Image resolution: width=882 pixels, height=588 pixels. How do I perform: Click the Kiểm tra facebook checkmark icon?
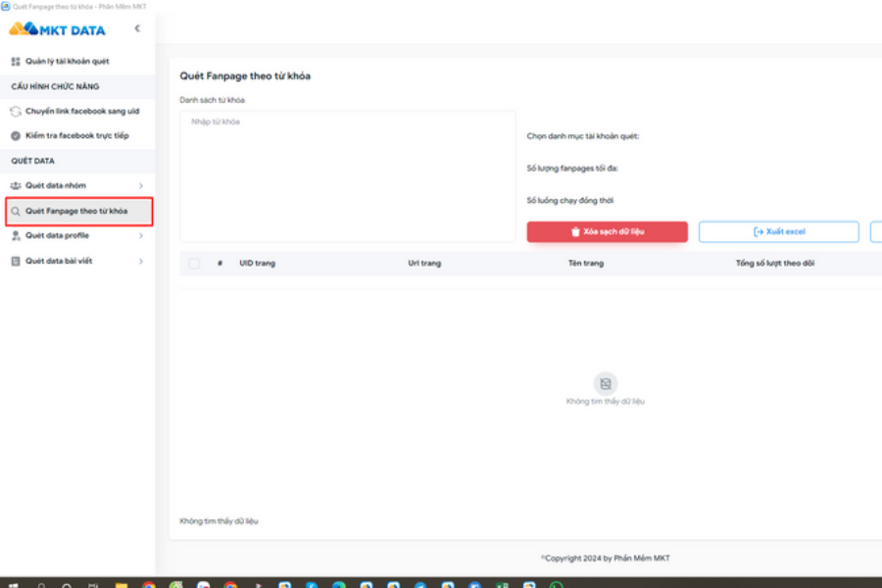16,136
